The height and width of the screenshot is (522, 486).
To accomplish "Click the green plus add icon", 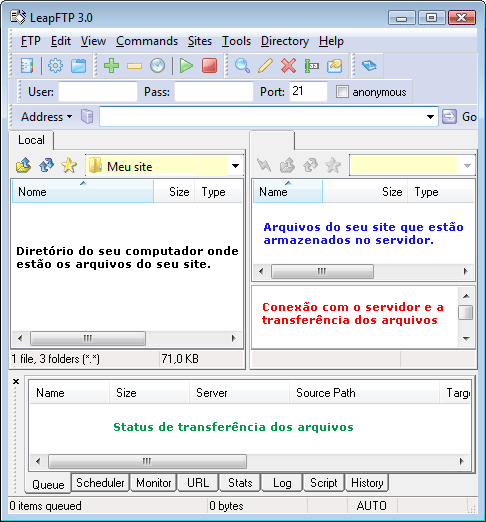I will (111, 65).
